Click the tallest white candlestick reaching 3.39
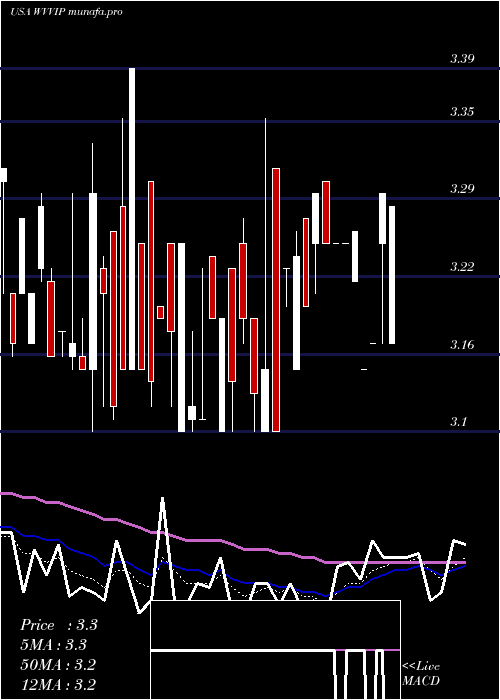This screenshot has height=700, width=500. click(132, 219)
